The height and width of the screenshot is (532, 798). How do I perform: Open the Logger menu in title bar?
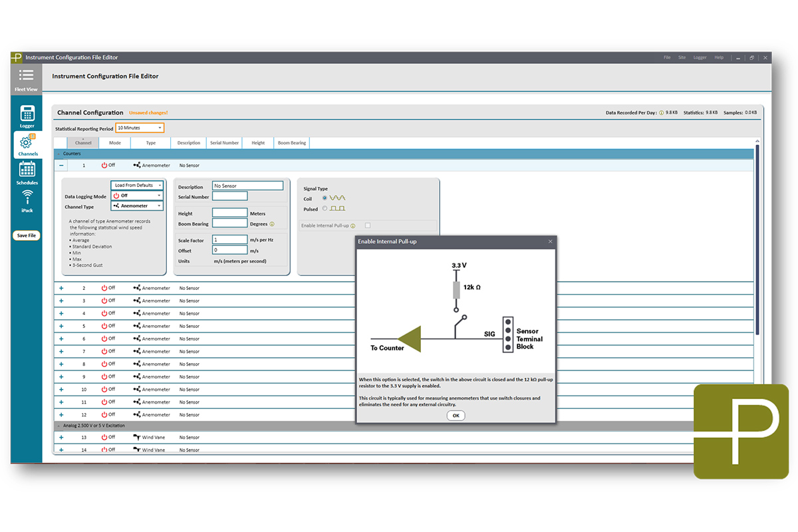[x=700, y=58]
